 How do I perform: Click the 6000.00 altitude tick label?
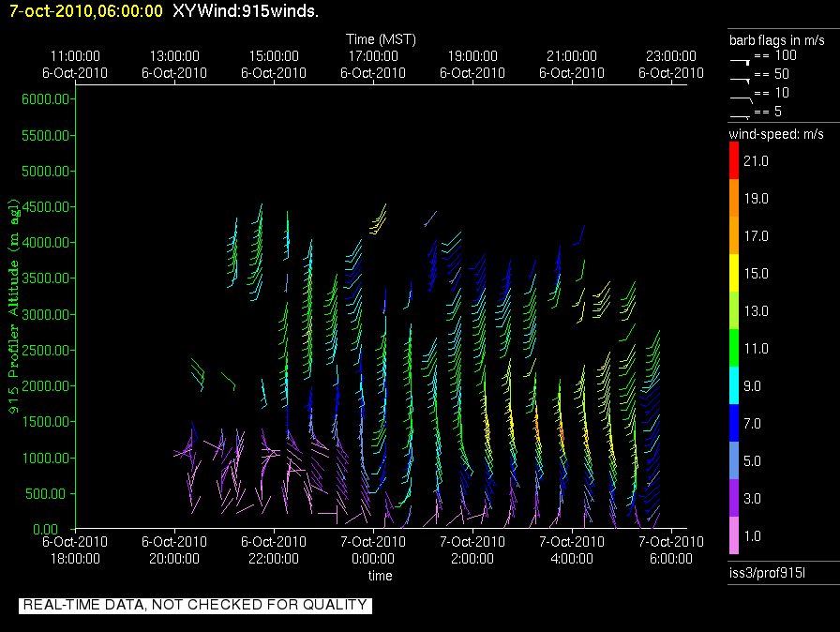[x=46, y=99]
